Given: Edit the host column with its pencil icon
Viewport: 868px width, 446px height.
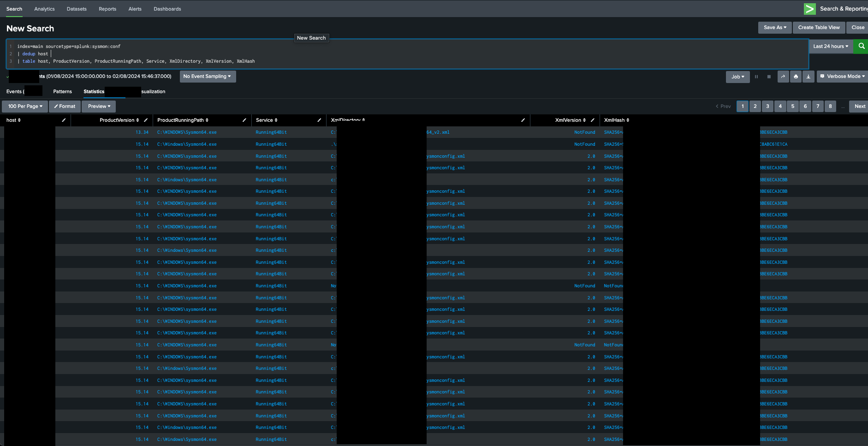Looking at the screenshot, I should pos(64,120).
